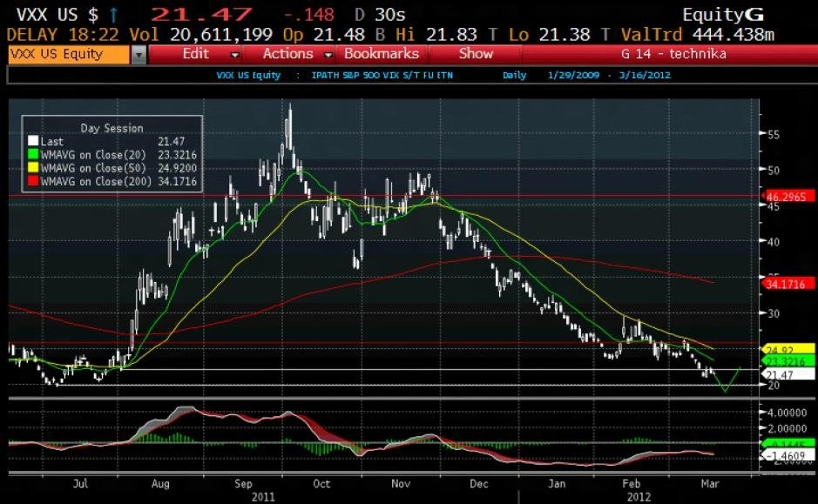Click the yellow WMAVG(50) legend swatch
Screen dimensions: 818x504
[x=33, y=168]
